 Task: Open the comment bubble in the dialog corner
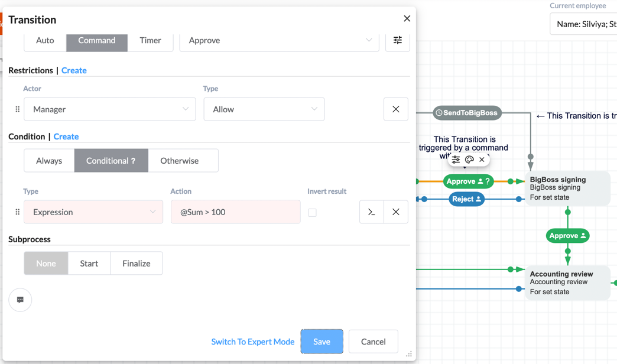(20, 300)
